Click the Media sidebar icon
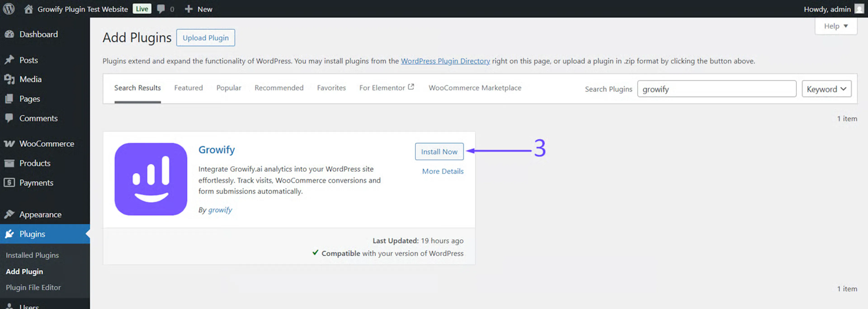The image size is (868, 309). coord(9,79)
